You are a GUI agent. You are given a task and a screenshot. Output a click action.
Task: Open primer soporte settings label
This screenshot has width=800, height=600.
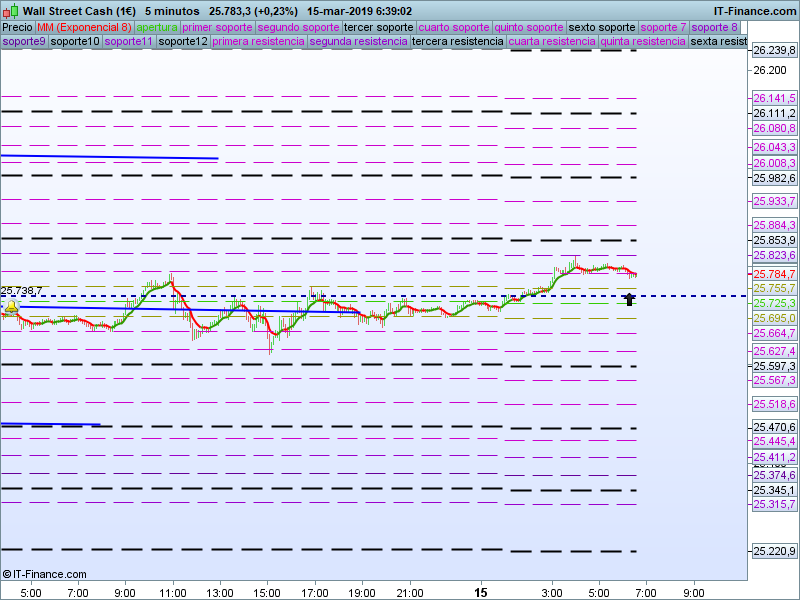[x=217, y=27]
